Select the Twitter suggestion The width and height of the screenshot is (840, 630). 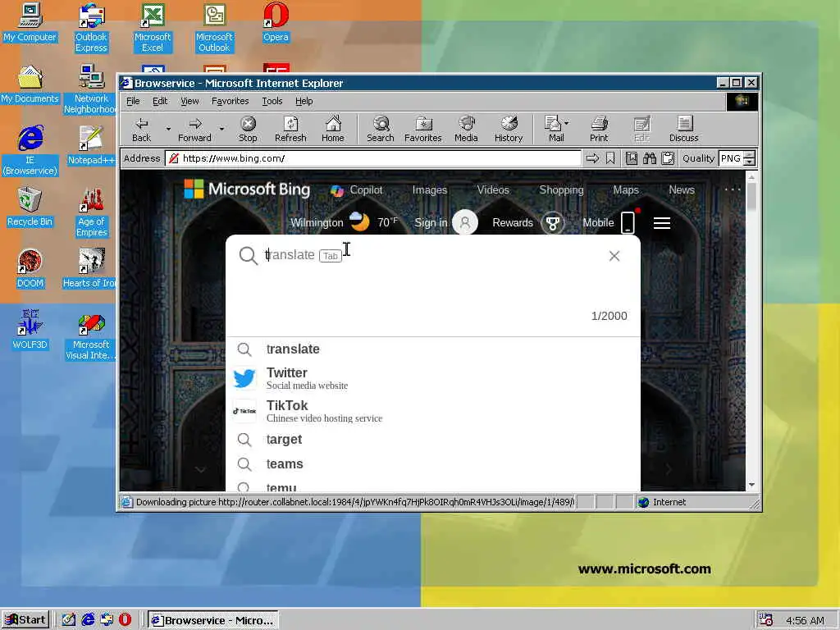tap(433, 378)
